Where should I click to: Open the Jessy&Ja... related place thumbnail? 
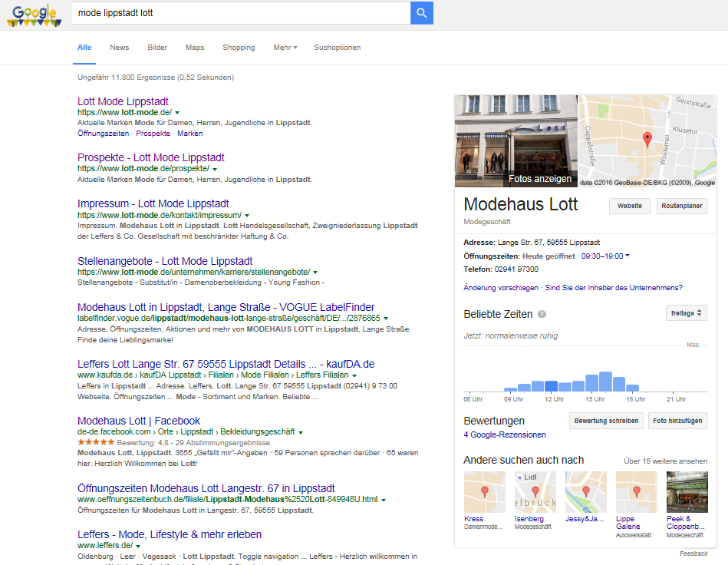click(586, 492)
